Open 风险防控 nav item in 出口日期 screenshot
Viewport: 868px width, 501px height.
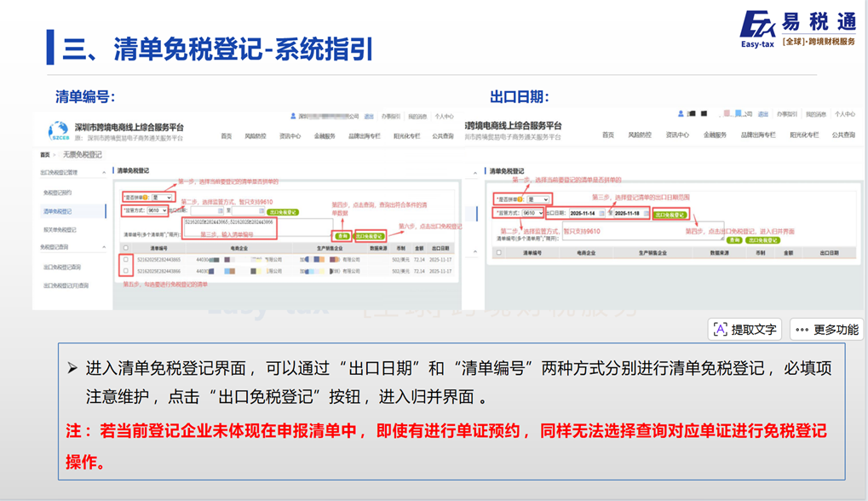[640, 135]
